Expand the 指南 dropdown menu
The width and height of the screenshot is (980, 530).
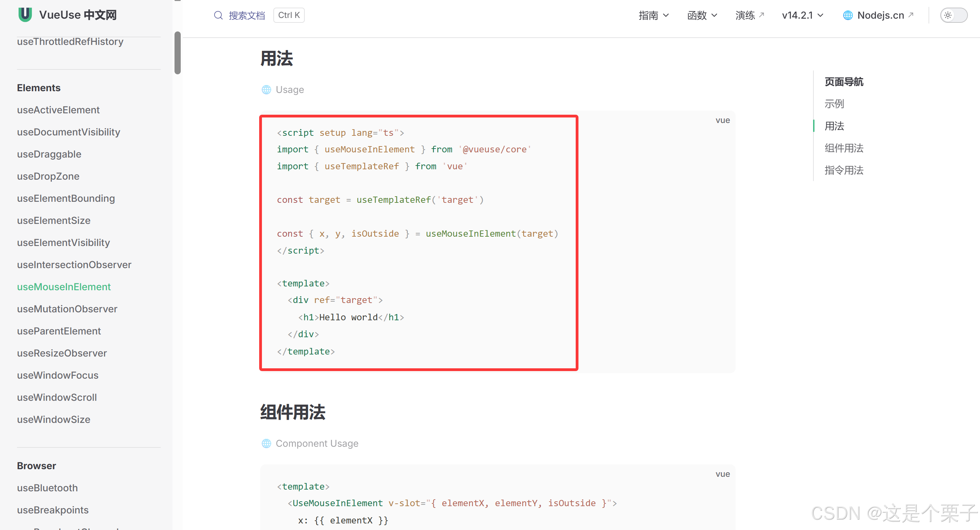pyautogui.click(x=653, y=15)
